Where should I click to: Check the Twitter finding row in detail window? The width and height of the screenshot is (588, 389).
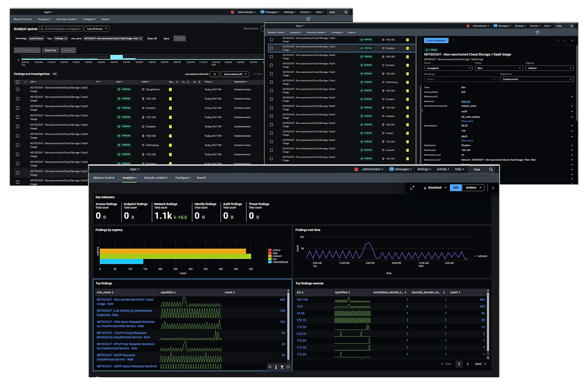tap(271, 133)
